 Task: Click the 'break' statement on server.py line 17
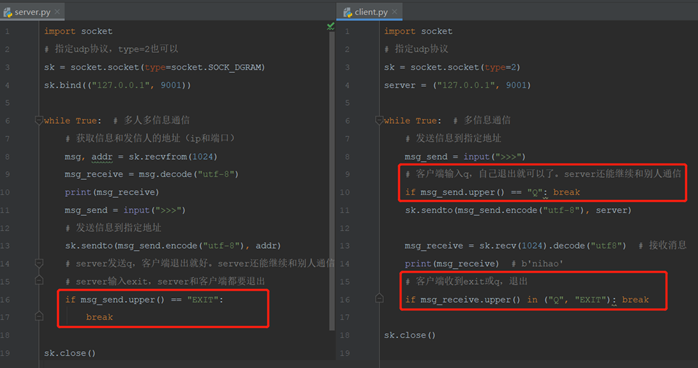pyautogui.click(x=99, y=317)
